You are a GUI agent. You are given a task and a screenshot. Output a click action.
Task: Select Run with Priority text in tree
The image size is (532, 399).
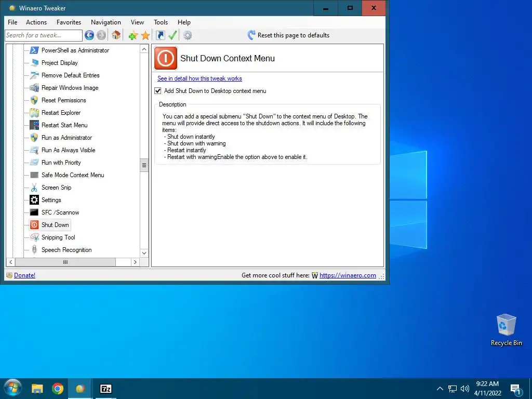(61, 163)
